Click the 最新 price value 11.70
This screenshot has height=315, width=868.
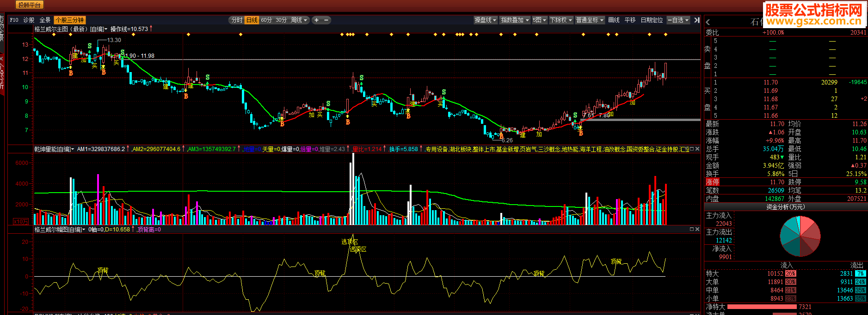click(777, 124)
